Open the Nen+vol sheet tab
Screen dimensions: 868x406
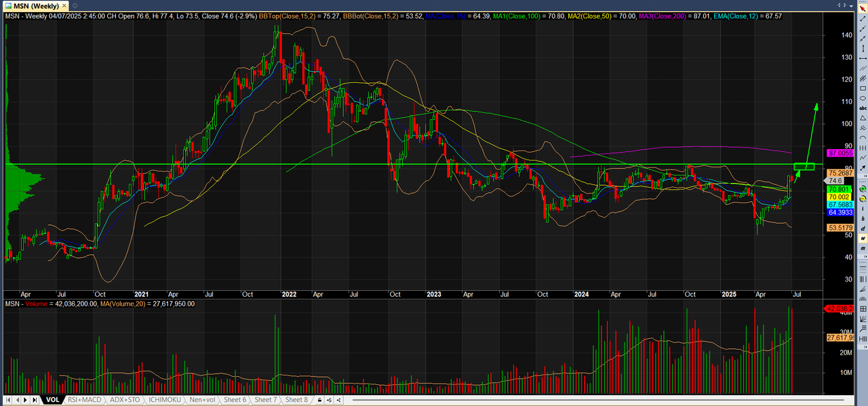point(202,400)
